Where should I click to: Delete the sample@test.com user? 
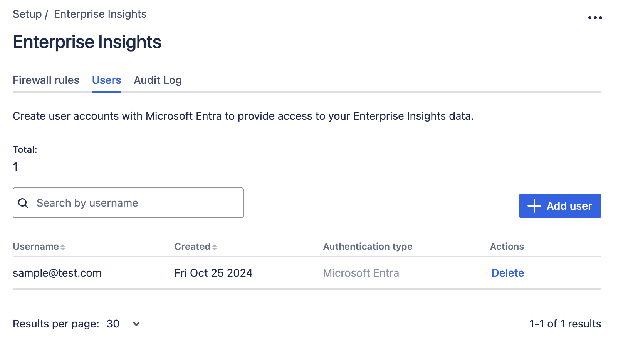[507, 273]
